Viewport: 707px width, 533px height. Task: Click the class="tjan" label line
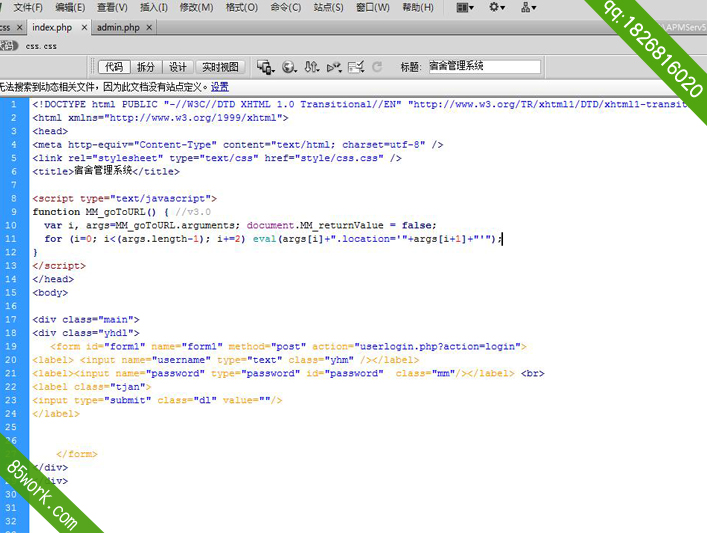point(92,387)
